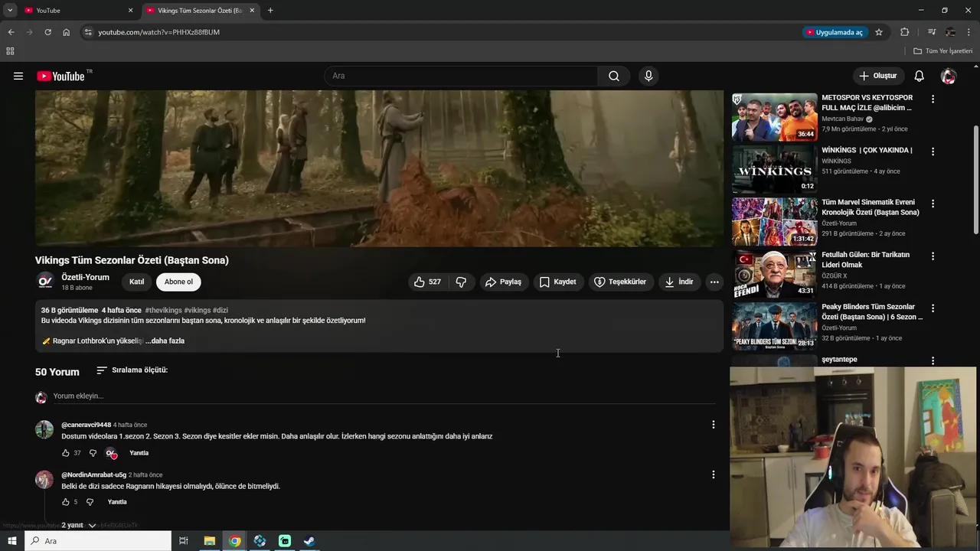Open Tüm Yer İşaretleri bookmarks folder
The image size is (980, 551).
(x=943, y=51)
